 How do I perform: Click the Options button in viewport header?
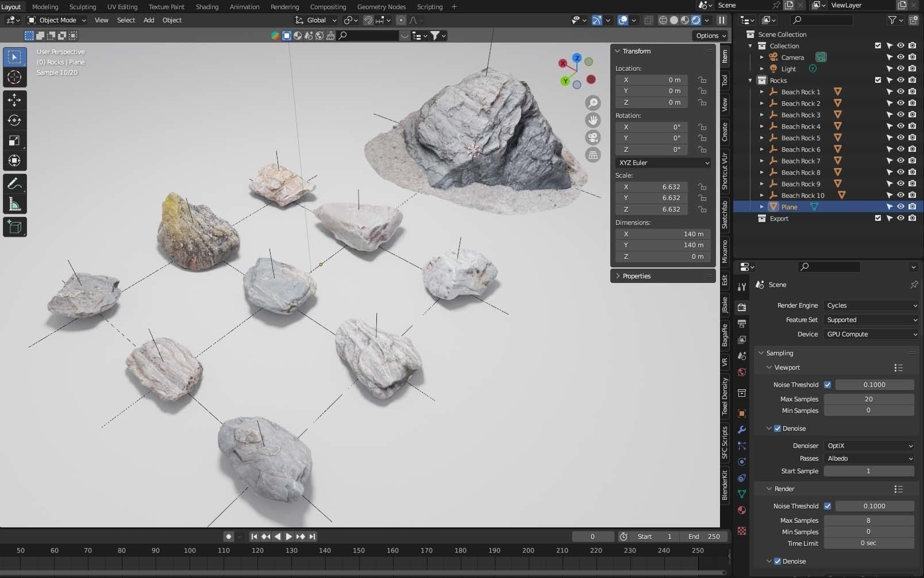[711, 36]
